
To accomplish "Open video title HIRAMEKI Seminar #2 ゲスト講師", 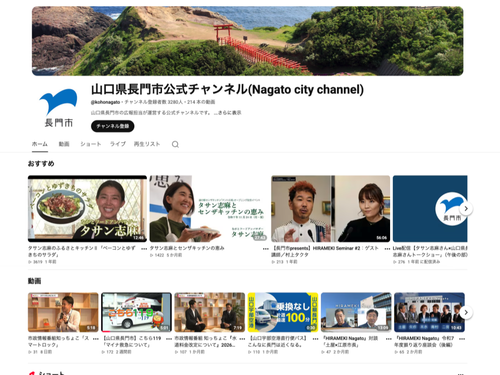I will [326, 251].
